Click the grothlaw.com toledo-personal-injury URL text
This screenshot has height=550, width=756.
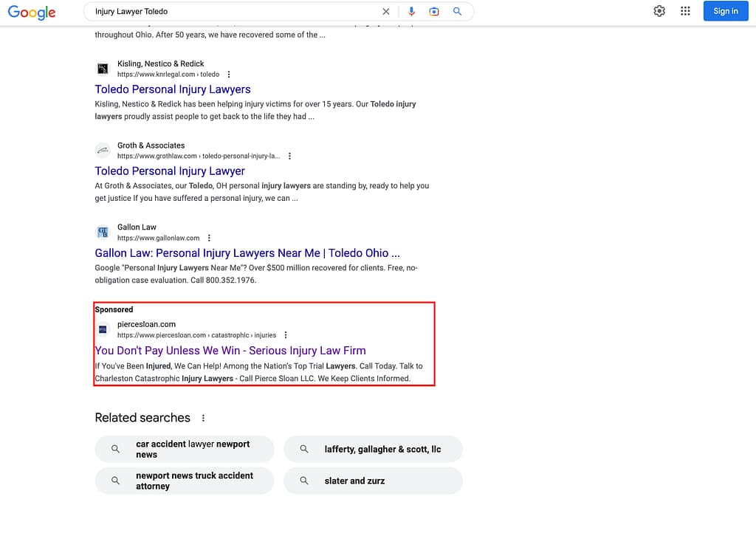(199, 157)
